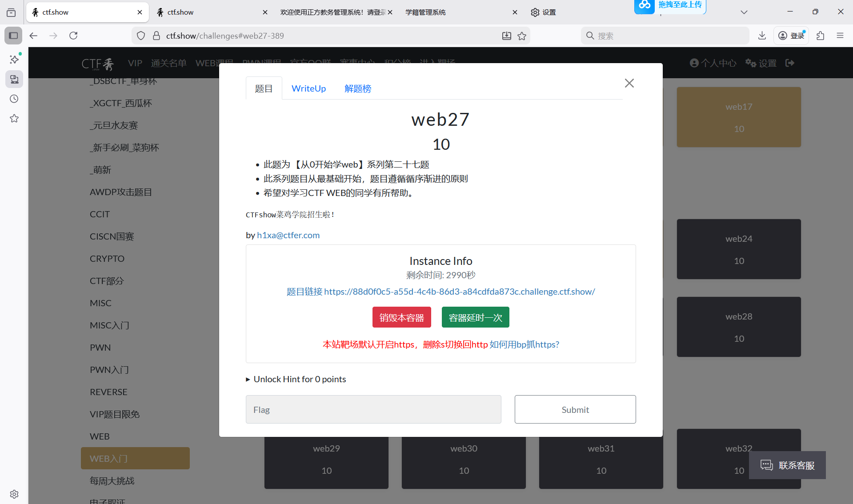Select the MISC入门 category
The height and width of the screenshot is (504, 853).
click(x=136, y=325)
